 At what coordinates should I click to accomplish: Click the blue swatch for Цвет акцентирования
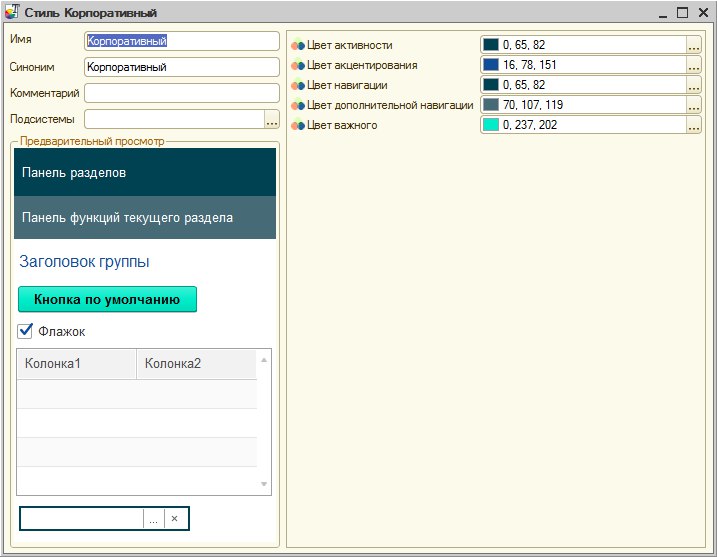tap(491, 65)
